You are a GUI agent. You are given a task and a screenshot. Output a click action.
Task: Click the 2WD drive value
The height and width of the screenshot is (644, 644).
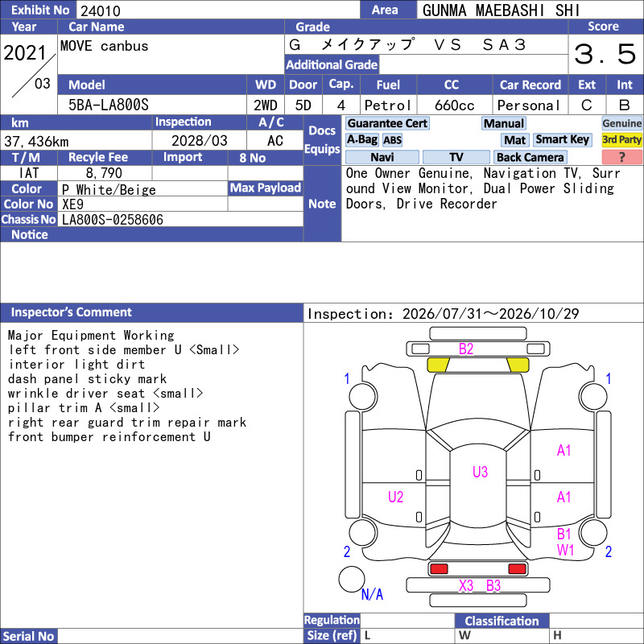click(x=266, y=105)
